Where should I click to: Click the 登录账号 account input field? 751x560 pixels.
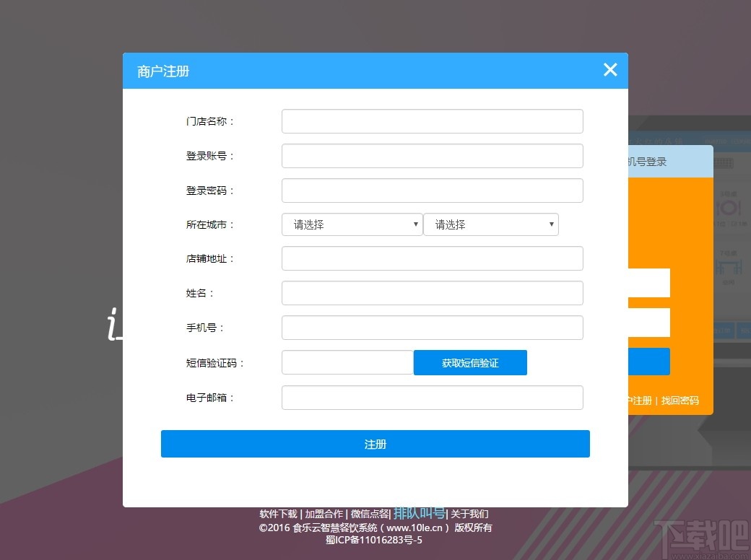[x=432, y=156]
